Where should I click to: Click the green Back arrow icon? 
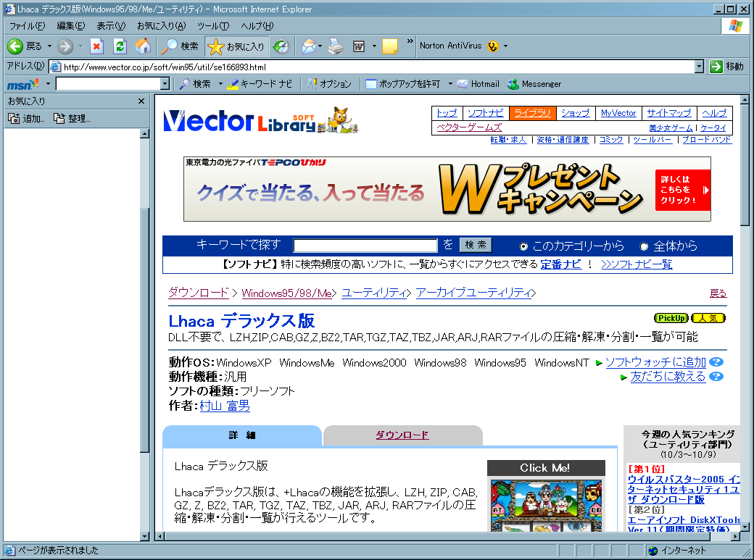pos(15,46)
